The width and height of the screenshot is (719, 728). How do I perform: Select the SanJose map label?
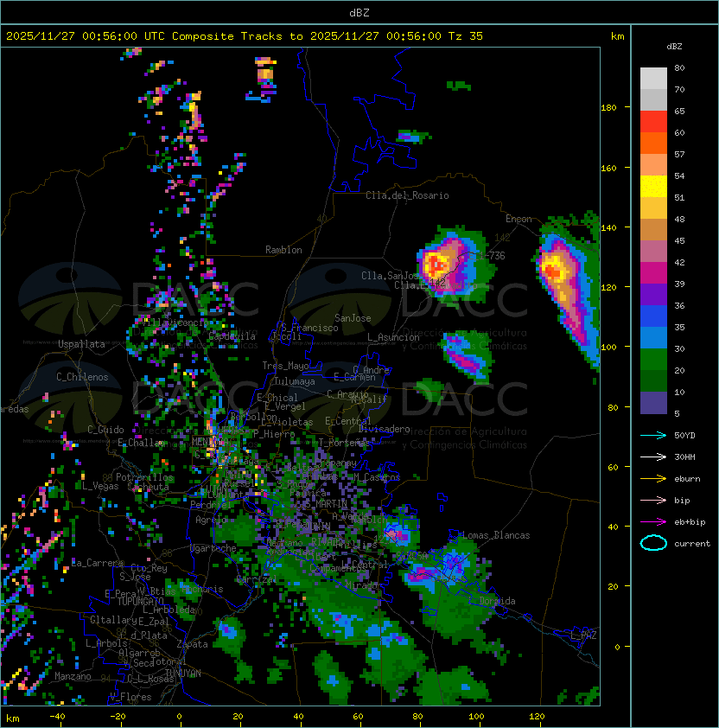pos(353,318)
